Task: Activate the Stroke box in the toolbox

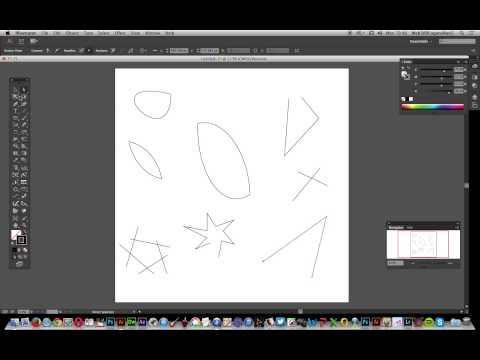Action: tap(21, 240)
